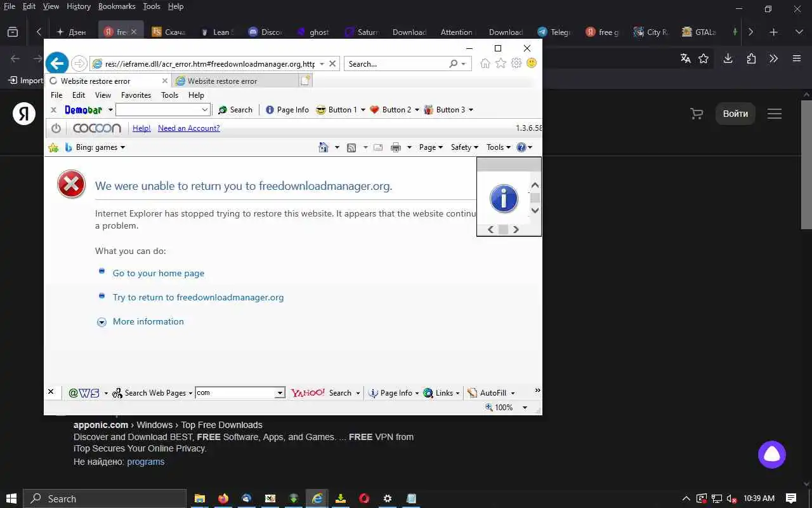Click the Firefox translate page icon
812x508 pixels.
(x=685, y=58)
